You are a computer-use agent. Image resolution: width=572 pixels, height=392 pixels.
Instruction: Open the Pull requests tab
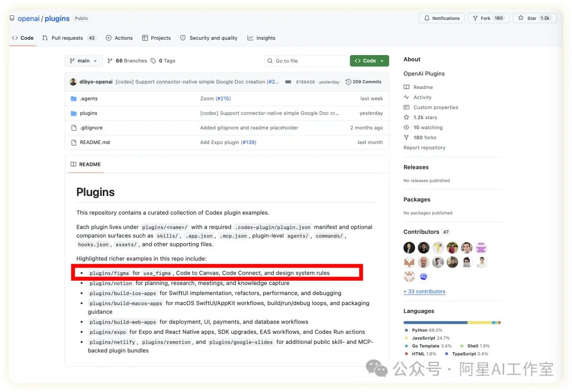coord(69,38)
